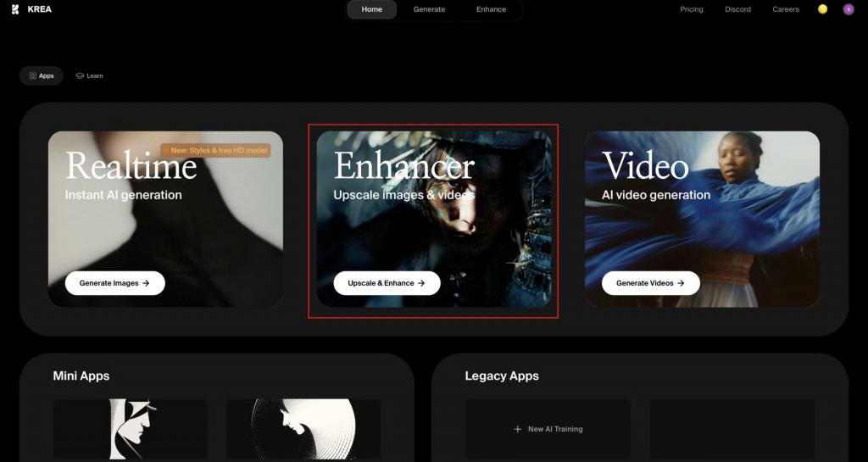Open the Careers link

click(x=786, y=9)
